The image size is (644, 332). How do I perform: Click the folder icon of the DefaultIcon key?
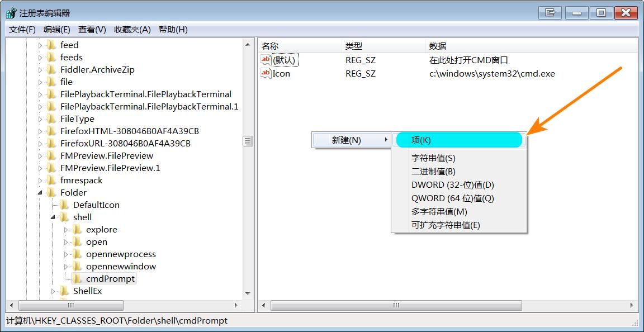[x=63, y=205]
